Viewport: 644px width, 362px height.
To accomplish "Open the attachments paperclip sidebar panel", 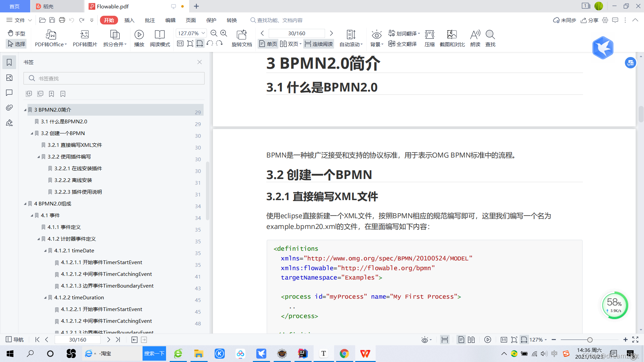I will [9, 108].
